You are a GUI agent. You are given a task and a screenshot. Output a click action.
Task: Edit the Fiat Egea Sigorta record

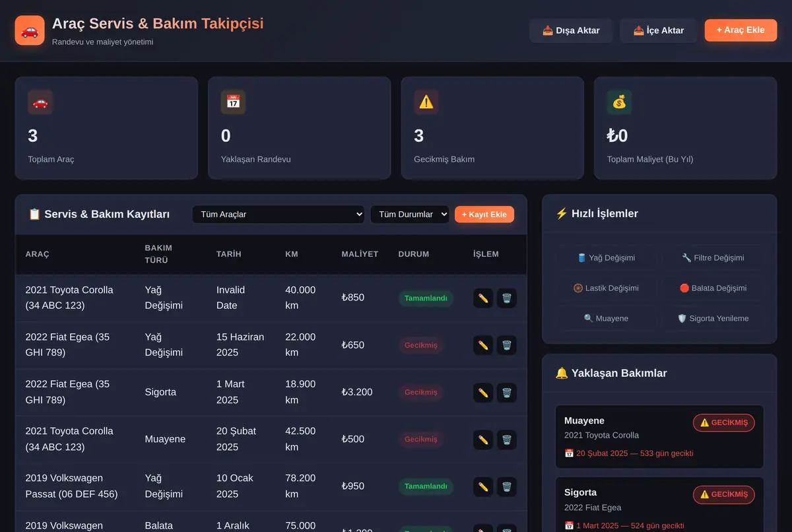point(483,393)
